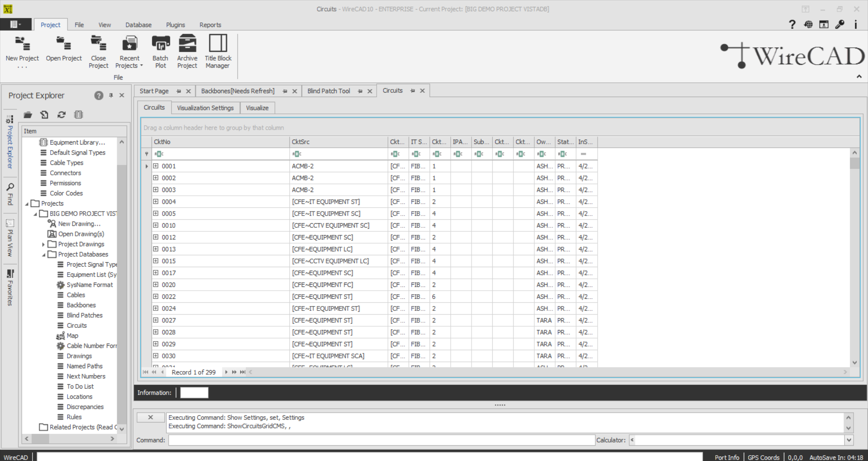The height and width of the screenshot is (461, 868).
Task: Switch to the Visualization Settings tab
Action: [x=205, y=108]
